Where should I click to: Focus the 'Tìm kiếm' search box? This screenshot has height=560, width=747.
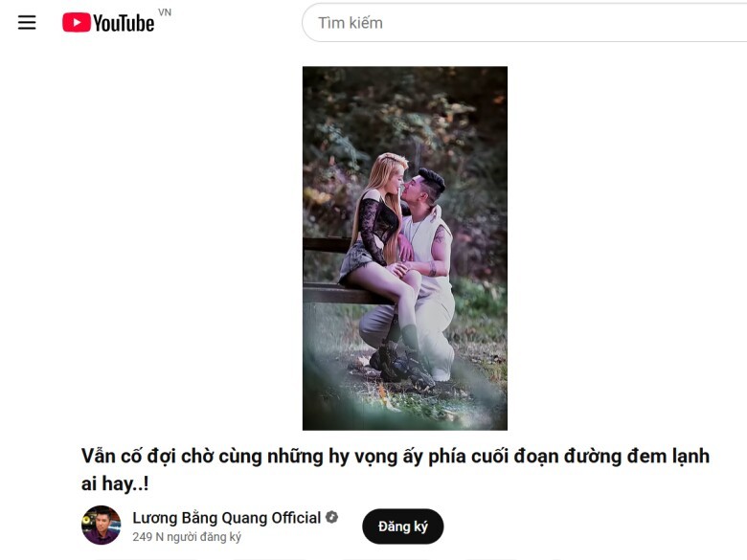click(x=524, y=23)
